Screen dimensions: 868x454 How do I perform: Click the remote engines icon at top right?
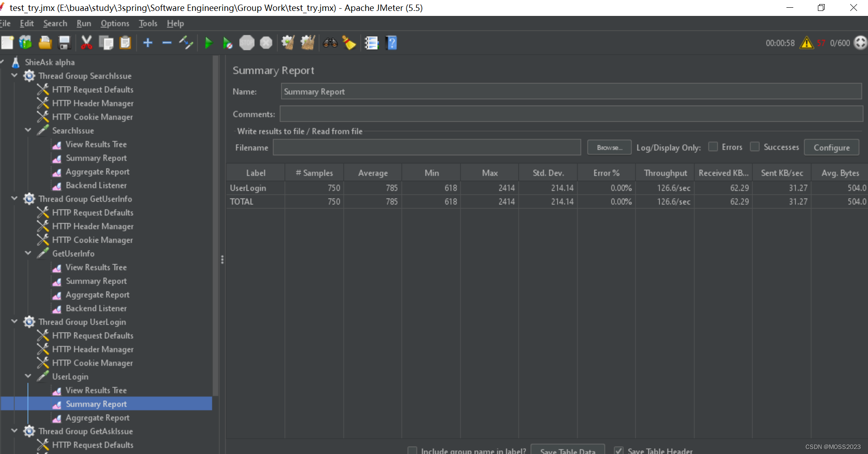point(860,43)
